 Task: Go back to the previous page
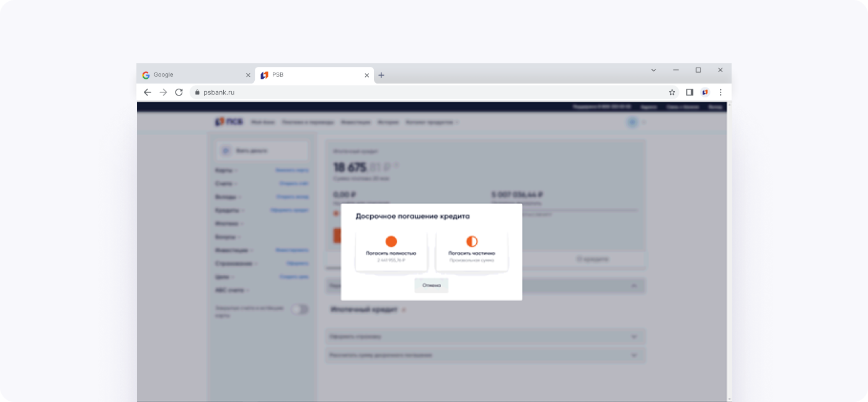click(148, 92)
